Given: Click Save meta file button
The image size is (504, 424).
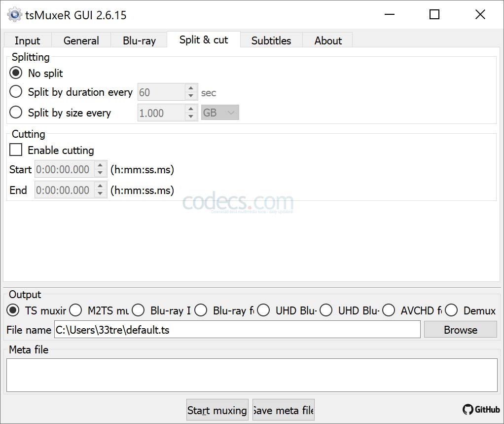Looking at the screenshot, I should [284, 410].
